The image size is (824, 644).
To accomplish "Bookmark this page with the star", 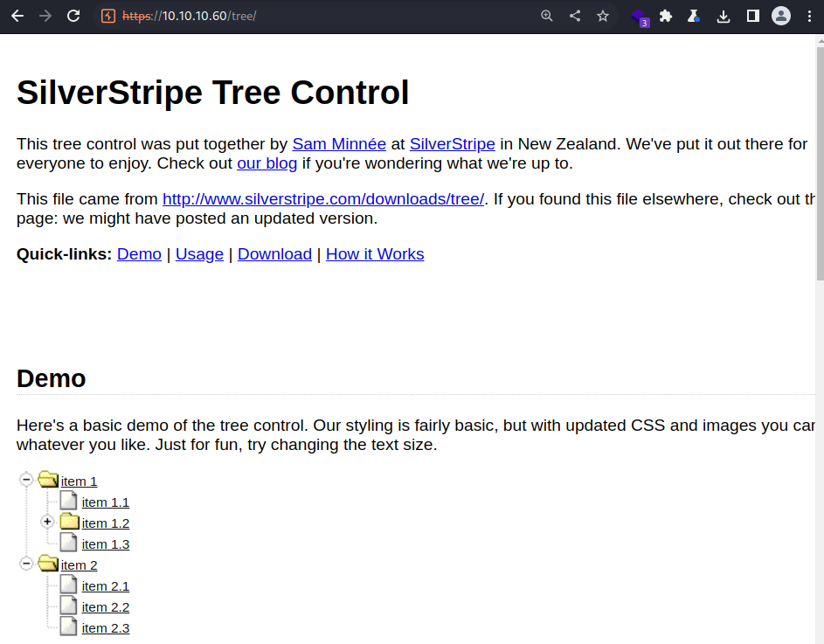I will point(603,16).
